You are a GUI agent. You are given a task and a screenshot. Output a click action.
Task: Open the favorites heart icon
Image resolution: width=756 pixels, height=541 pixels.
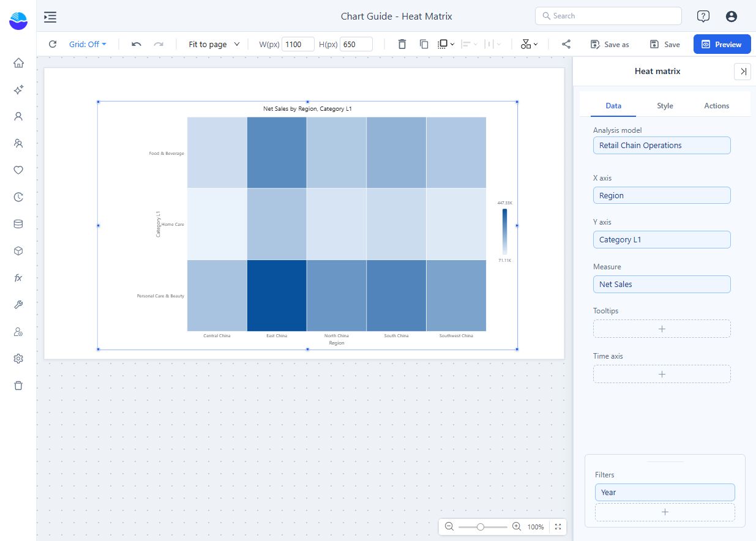[x=18, y=170]
